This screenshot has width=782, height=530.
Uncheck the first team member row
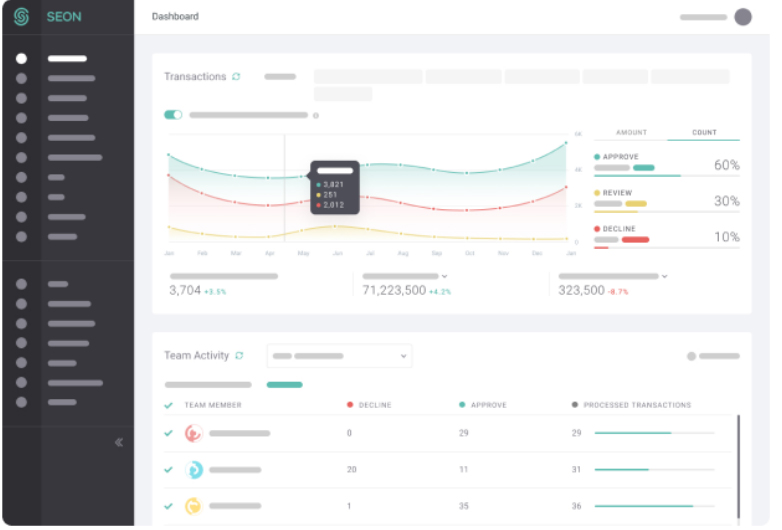pos(167,433)
